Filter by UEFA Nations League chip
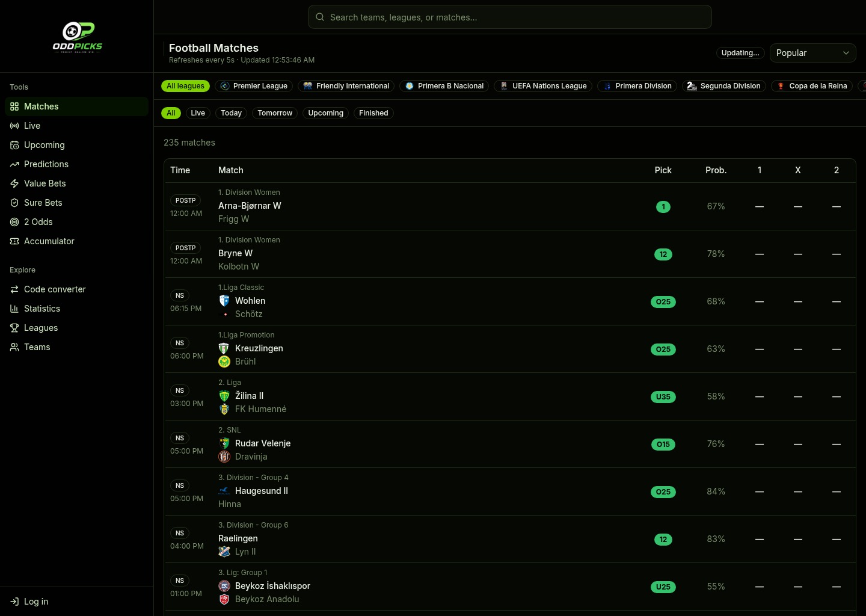This screenshot has width=866, height=616. pos(543,86)
